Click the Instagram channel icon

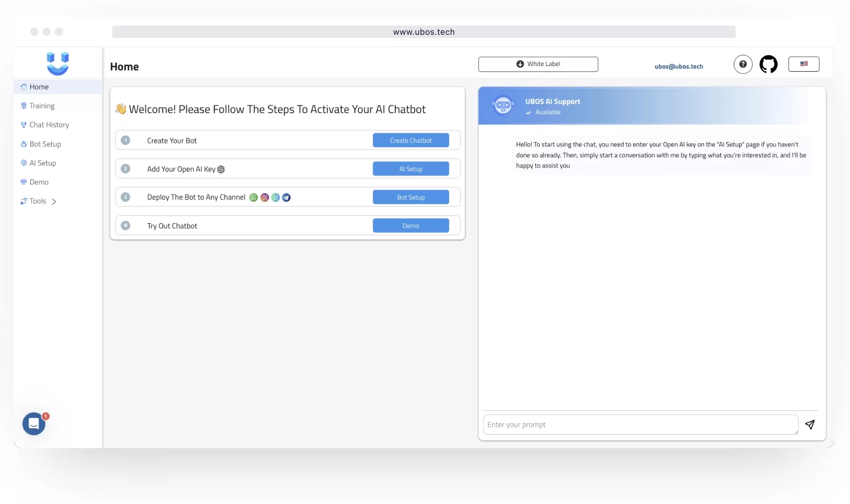coord(265,198)
